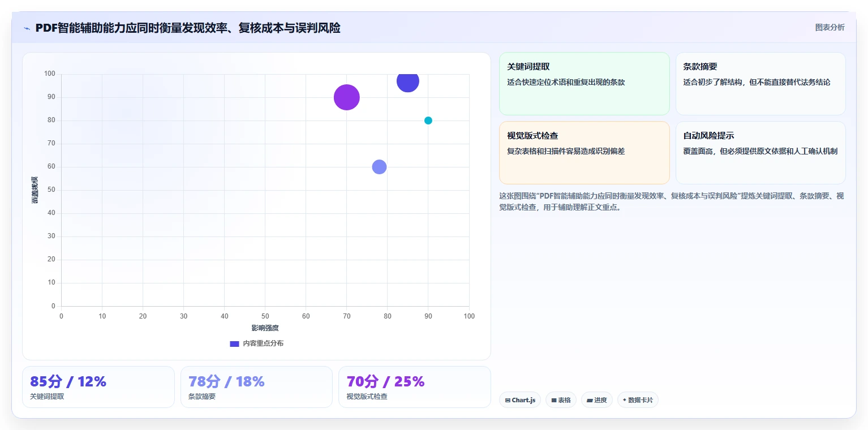This screenshot has height=430, width=868.
Task: Click the 图表分析 label in the header
Action: click(x=830, y=28)
